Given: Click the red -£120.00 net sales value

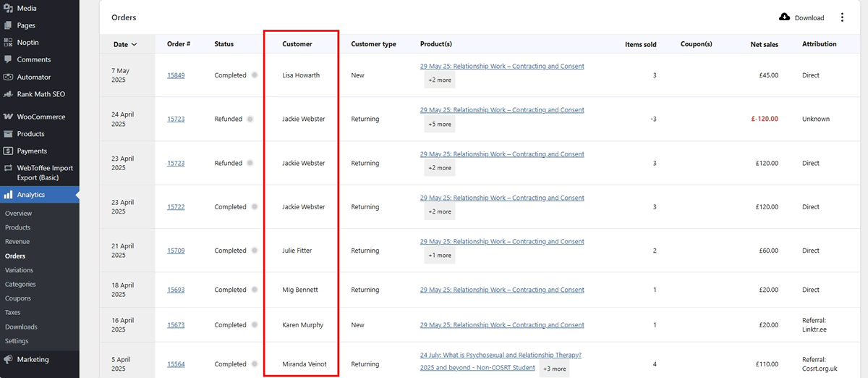Looking at the screenshot, I should pyautogui.click(x=764, y=119).
